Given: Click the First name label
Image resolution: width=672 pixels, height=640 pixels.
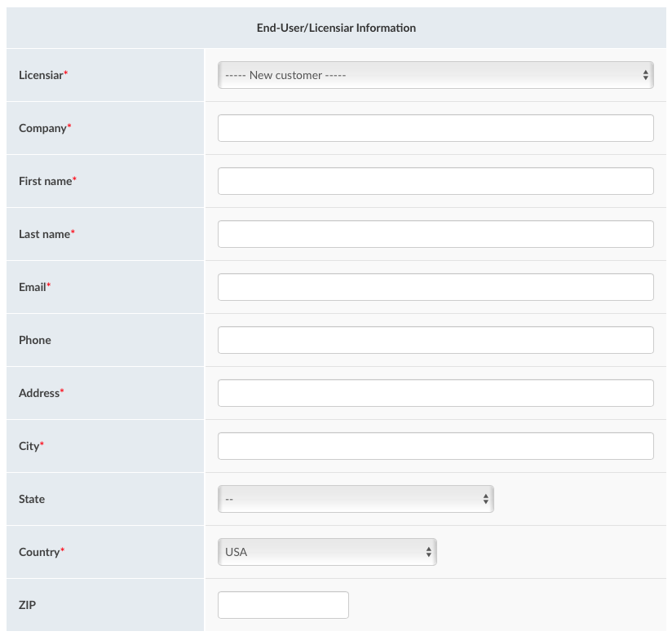Looking at the screenshot, I should click(x=46, y=181).
